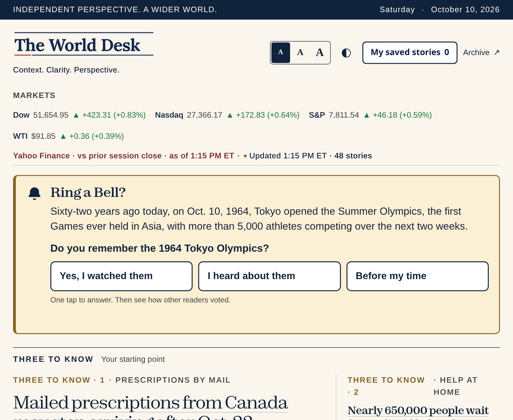Click the 'Context. Clarity. Perspective.' tagline

point(66,70)
